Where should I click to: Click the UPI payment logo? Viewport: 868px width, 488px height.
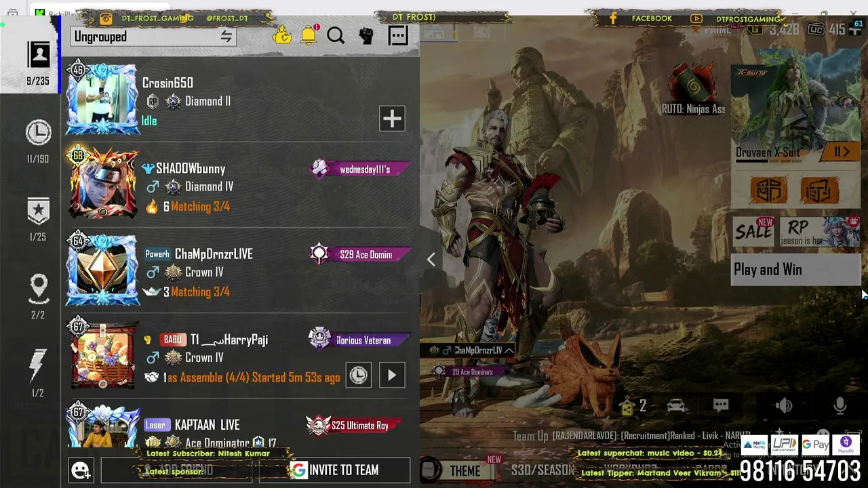click(x=785, y=445)
